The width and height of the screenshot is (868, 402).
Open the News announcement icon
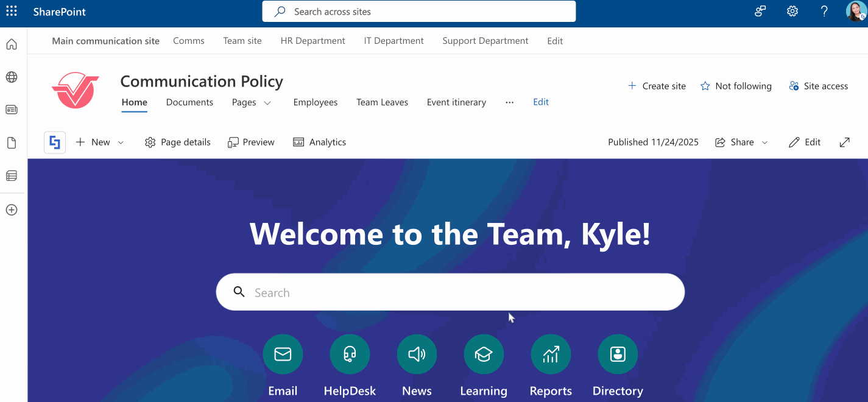coord(417,354)
